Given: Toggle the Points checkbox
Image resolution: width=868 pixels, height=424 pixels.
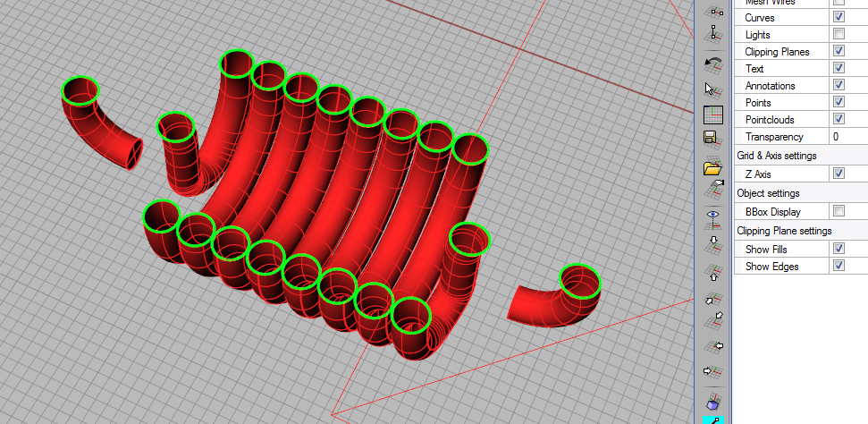Looking at the screenshot, I should (839, 102).
